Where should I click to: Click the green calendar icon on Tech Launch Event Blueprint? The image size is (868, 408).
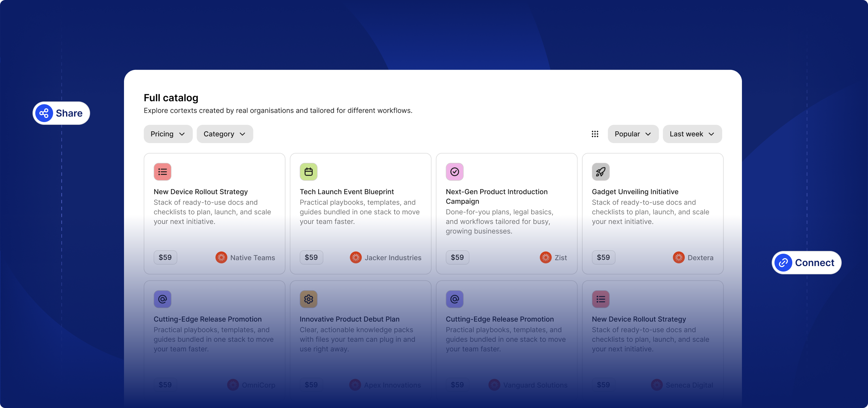tap(308, 172)
